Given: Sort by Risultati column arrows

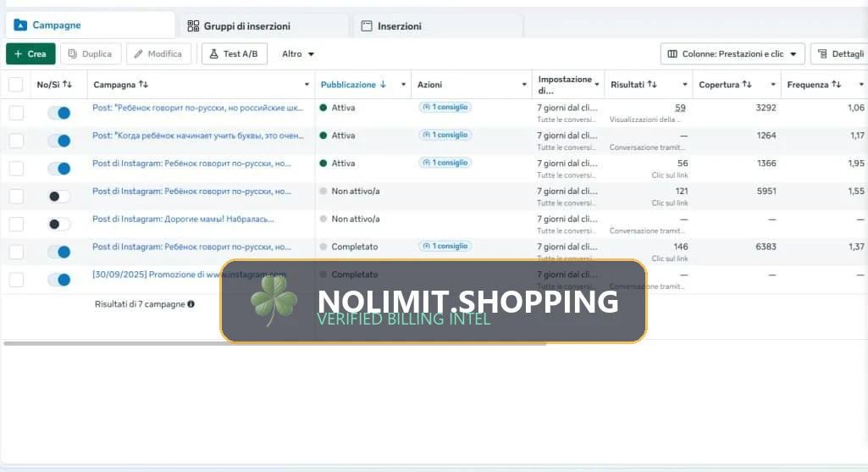Looking at the screenshot, I should (652, 84).
